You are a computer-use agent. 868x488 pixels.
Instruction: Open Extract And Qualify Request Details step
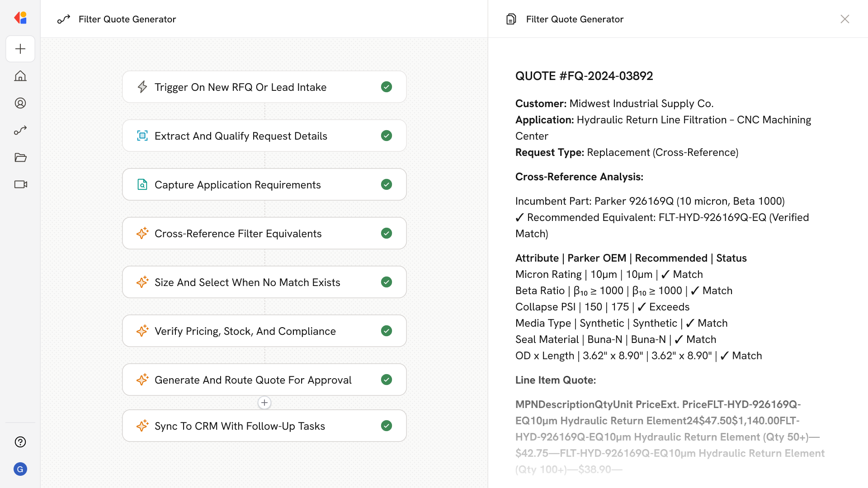241,136
